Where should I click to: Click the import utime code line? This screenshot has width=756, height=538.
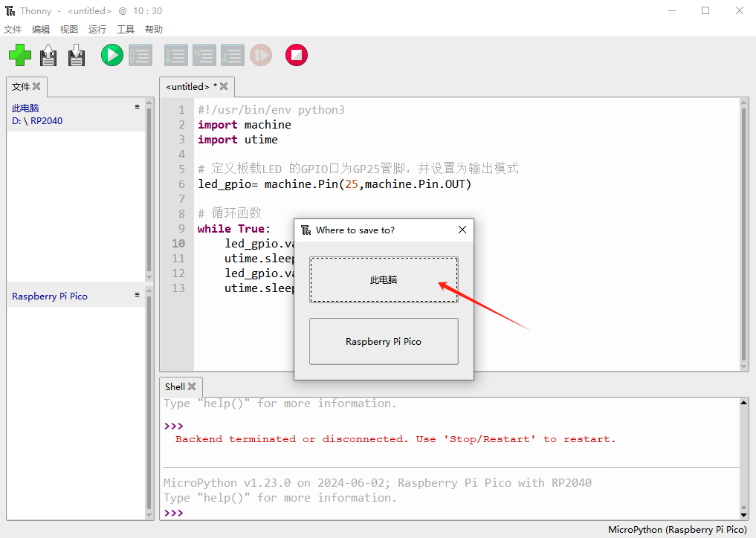(x=238, y=140)
